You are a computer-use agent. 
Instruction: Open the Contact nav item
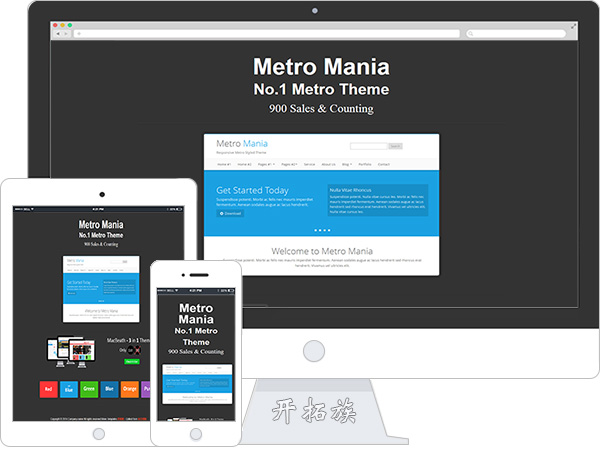[x=384, y=164]
